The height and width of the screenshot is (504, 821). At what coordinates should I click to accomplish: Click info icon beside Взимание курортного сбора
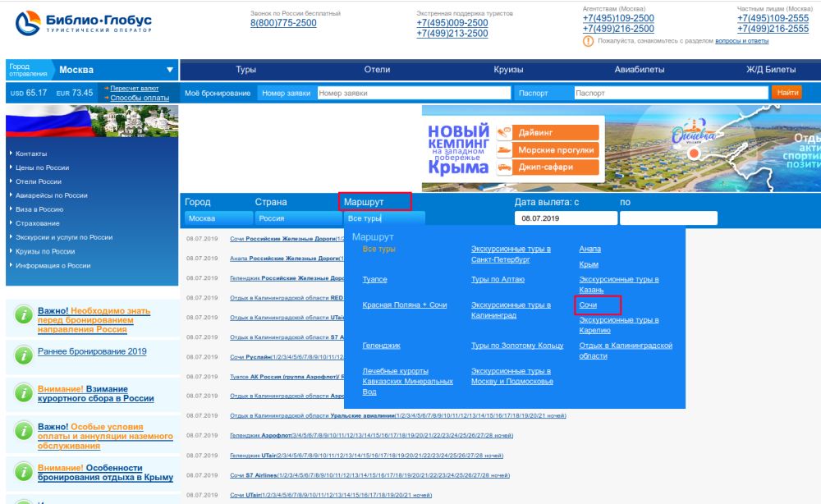click(23, 393)
